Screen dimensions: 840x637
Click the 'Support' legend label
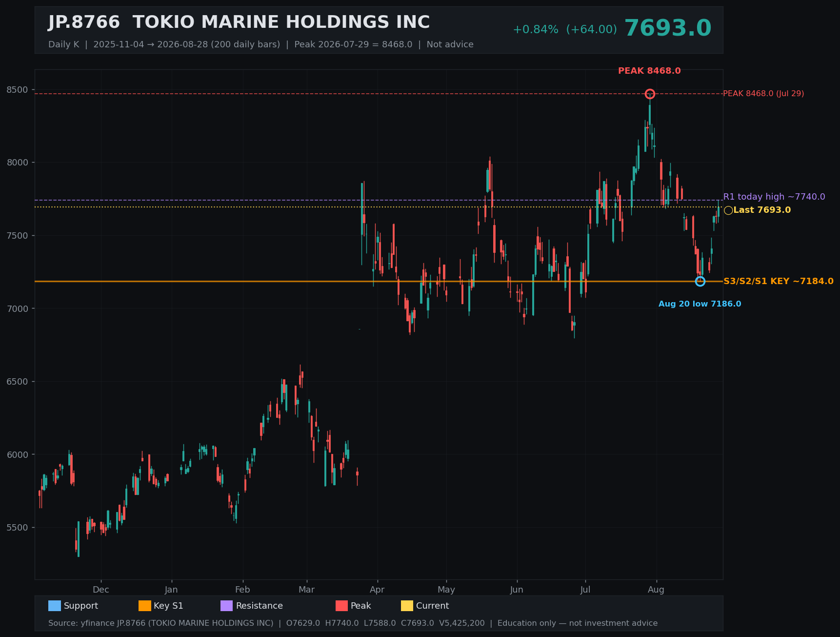click(81, 606)
